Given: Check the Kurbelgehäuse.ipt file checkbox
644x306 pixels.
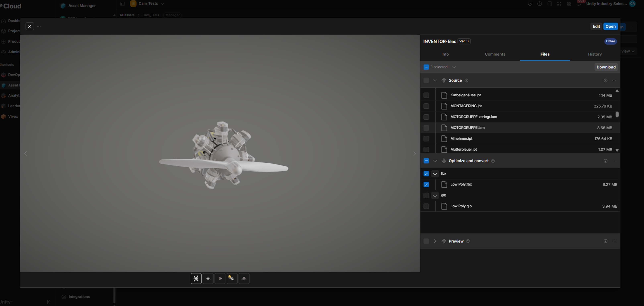Looking at the screenshot, I should [426, 95].
